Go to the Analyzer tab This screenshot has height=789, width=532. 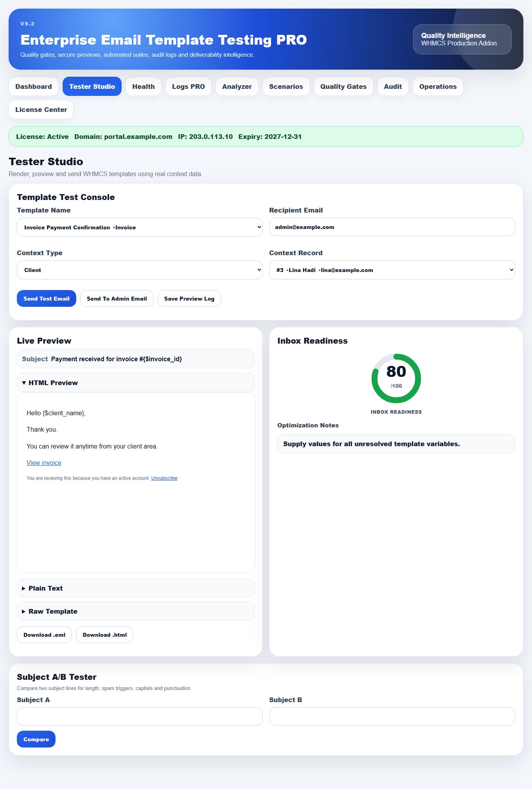237,86
